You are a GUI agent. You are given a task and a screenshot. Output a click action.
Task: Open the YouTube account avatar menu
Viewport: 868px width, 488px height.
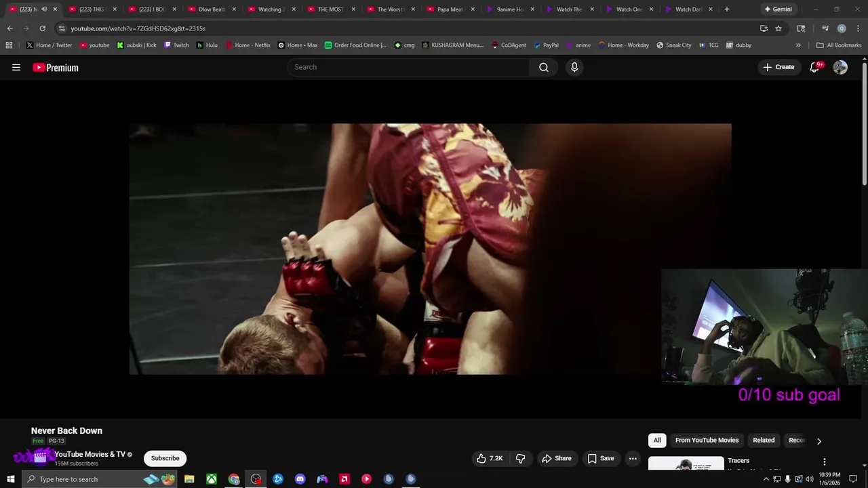(x=840, y=67)
